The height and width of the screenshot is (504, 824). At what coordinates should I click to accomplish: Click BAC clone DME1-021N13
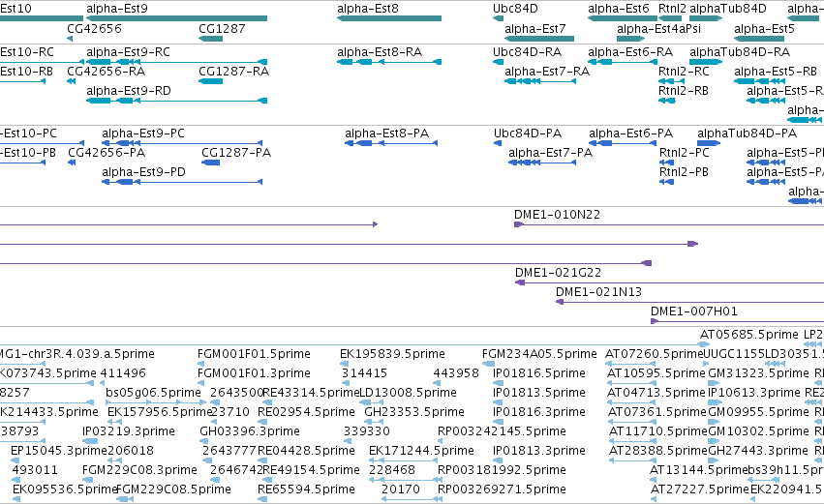(x=599, y=292)
